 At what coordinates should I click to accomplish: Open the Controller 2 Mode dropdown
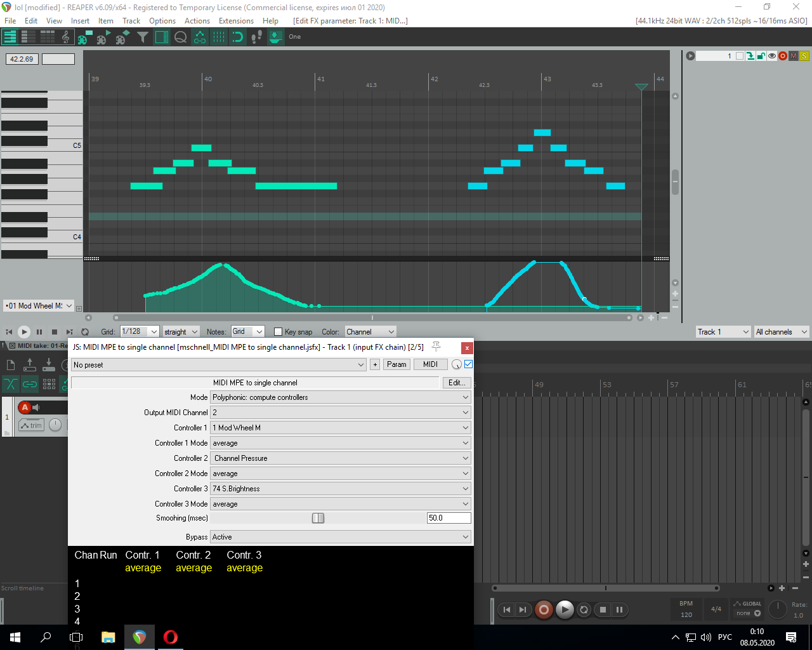pyautogui.click(x=341, y=474)
